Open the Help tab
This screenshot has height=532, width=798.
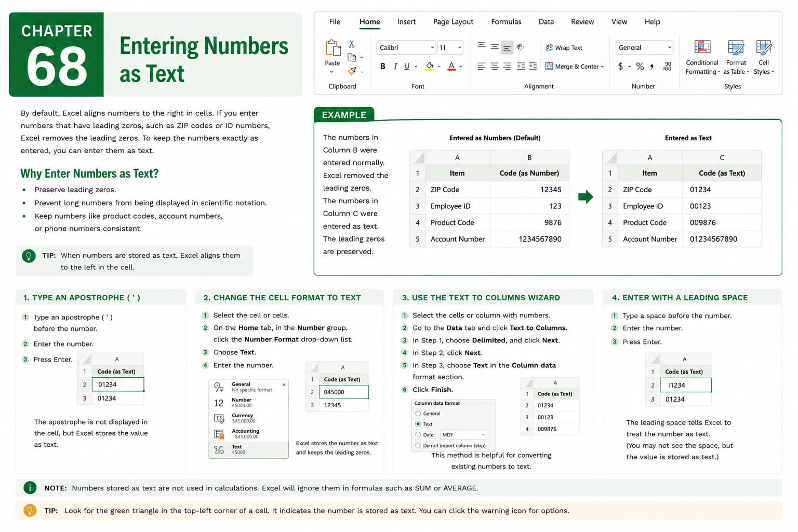pos(653,22)
